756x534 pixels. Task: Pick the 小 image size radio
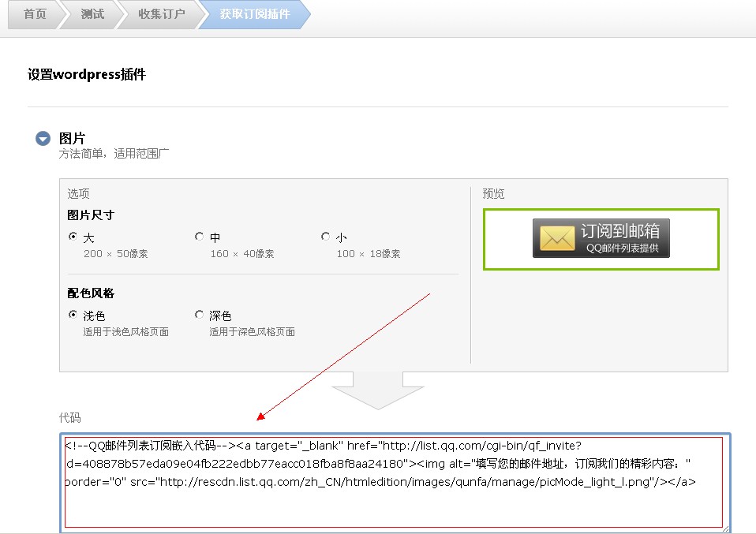tap(325, 236)
